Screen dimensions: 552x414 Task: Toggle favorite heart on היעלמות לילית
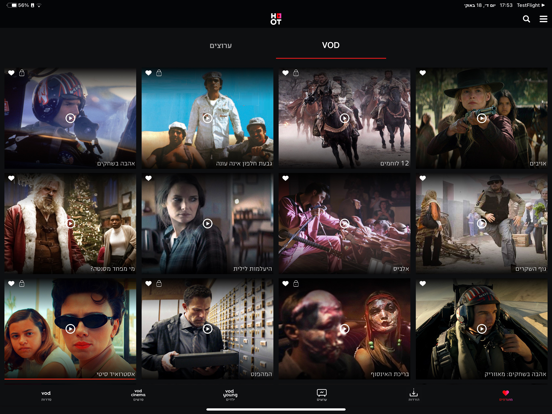(149, 178)
